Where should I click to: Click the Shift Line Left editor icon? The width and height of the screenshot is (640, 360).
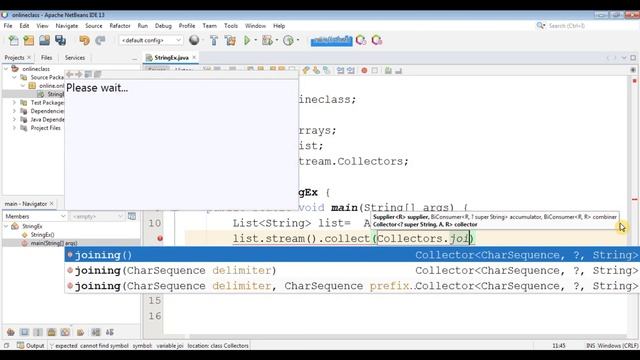pos(340,71)
